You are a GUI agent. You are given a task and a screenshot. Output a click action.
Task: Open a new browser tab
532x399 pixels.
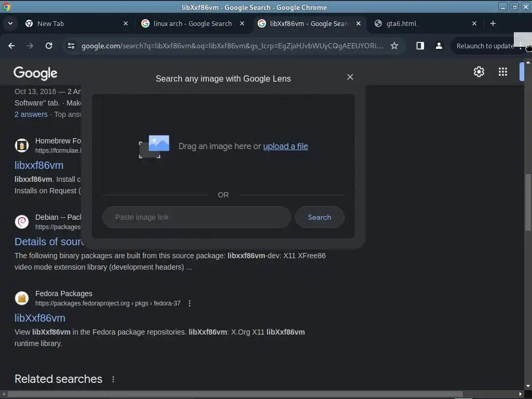[x=493, y=23]
